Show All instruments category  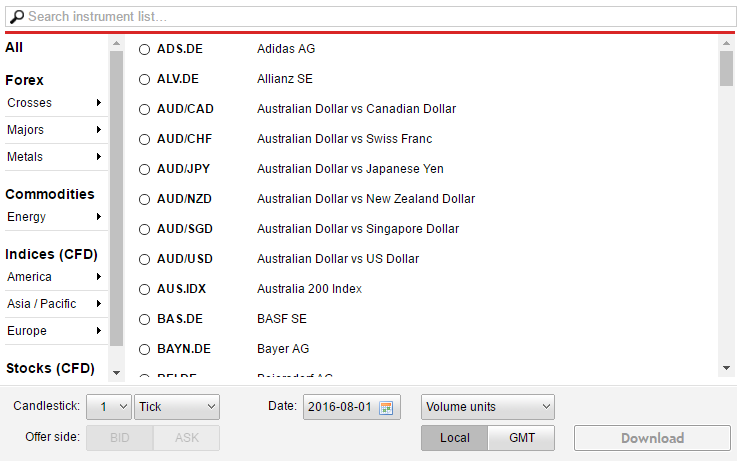pos(14,47)
